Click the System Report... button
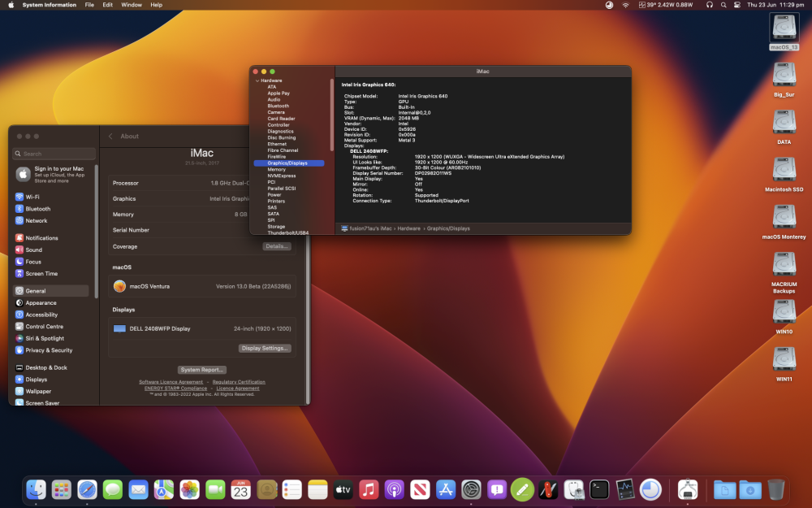 201,370
